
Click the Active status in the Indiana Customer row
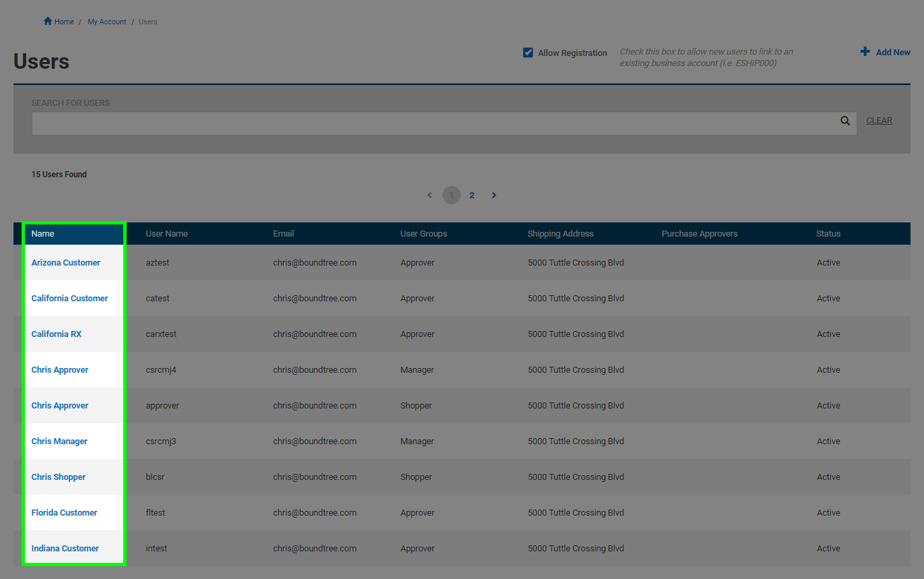[828, 549]
